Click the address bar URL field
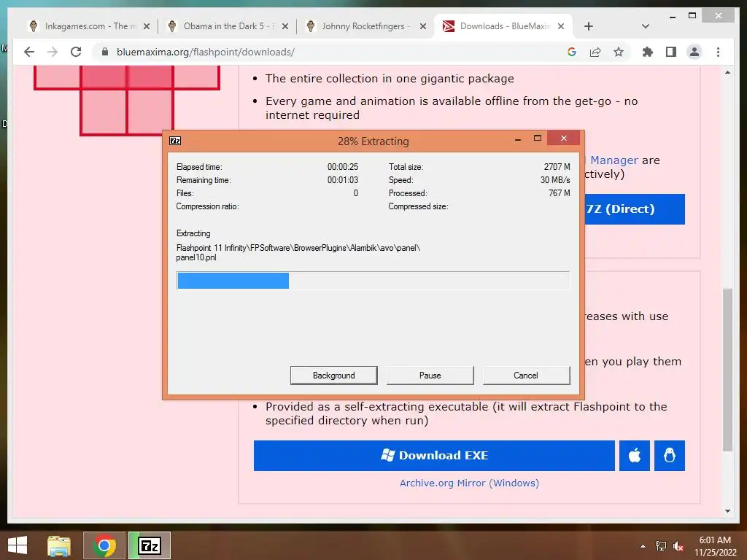The image size is (747, 560). (x=329, y=52)
